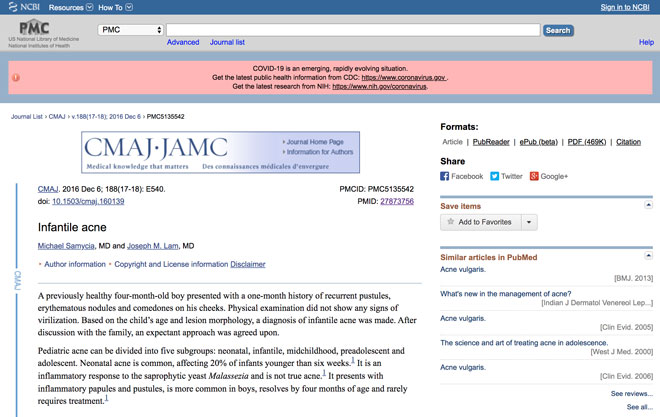Image resolution: width=660 pixels, height=417 pixels.
Task: Open the Advanced search link
Action: click(x=183, y=42)
